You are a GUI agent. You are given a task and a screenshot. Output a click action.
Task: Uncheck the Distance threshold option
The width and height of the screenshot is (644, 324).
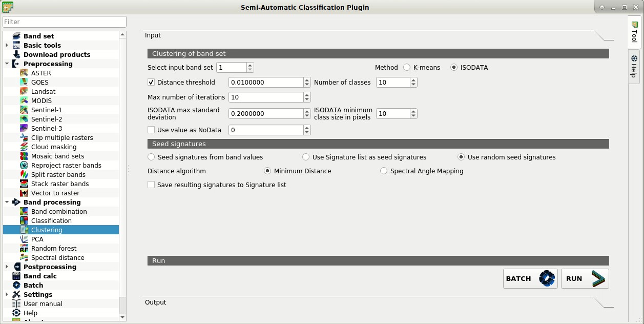point(151,82)
